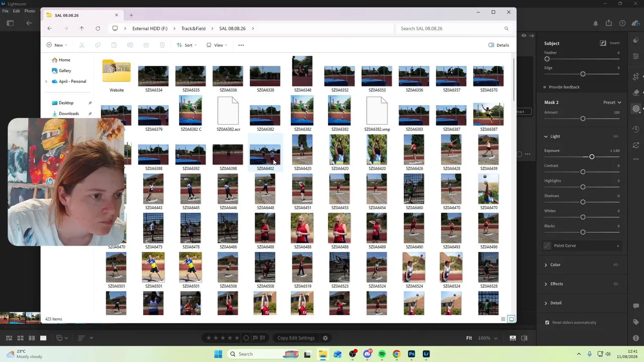Open Lightroom Versions history icon
The height and width of the screenshot is (362, 644).
(x=636, y=130)
